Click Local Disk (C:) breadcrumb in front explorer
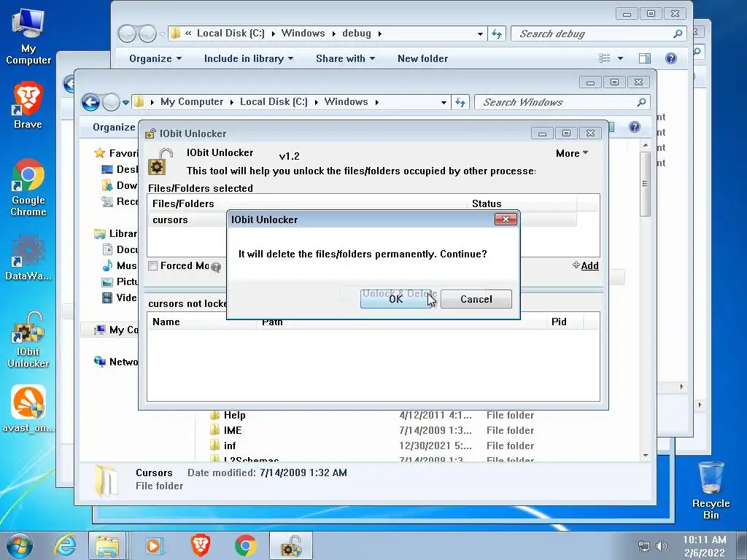 (274, 102)
